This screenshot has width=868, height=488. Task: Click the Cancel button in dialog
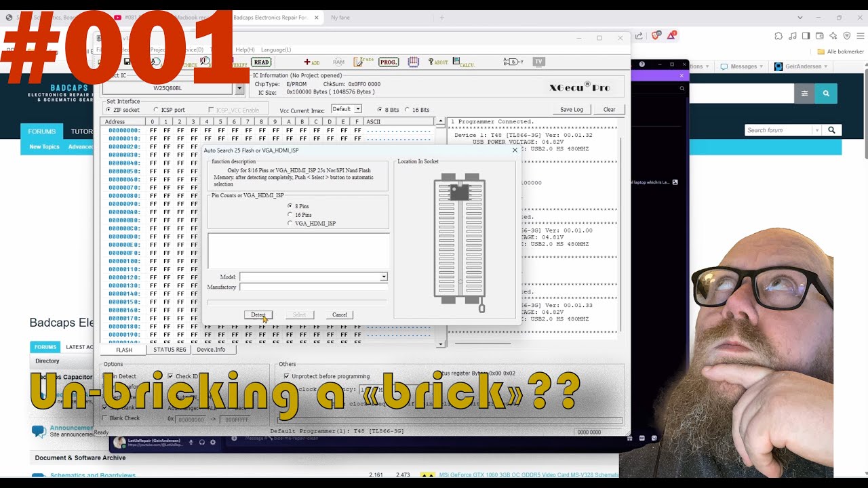click(x=340, y=314)
